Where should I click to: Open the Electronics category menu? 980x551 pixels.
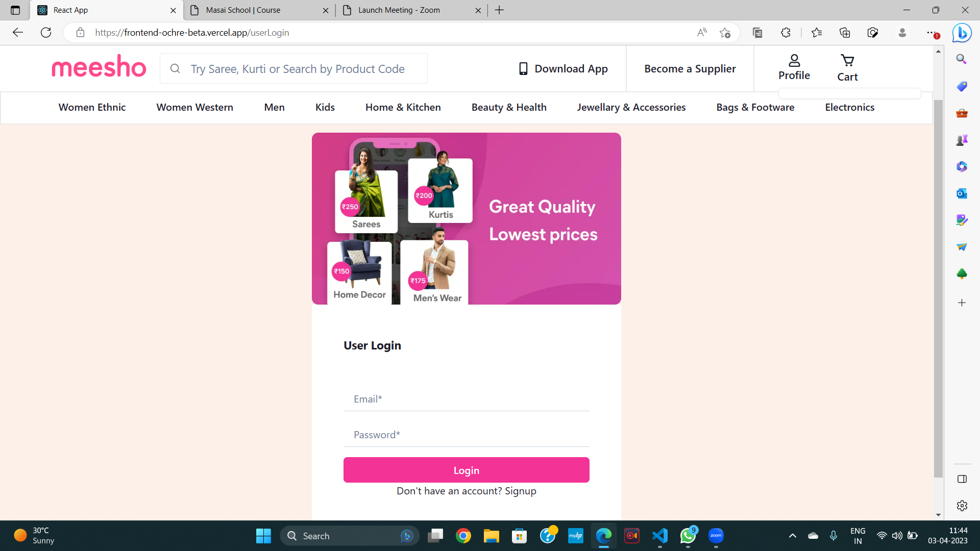(x=849, y=107)
